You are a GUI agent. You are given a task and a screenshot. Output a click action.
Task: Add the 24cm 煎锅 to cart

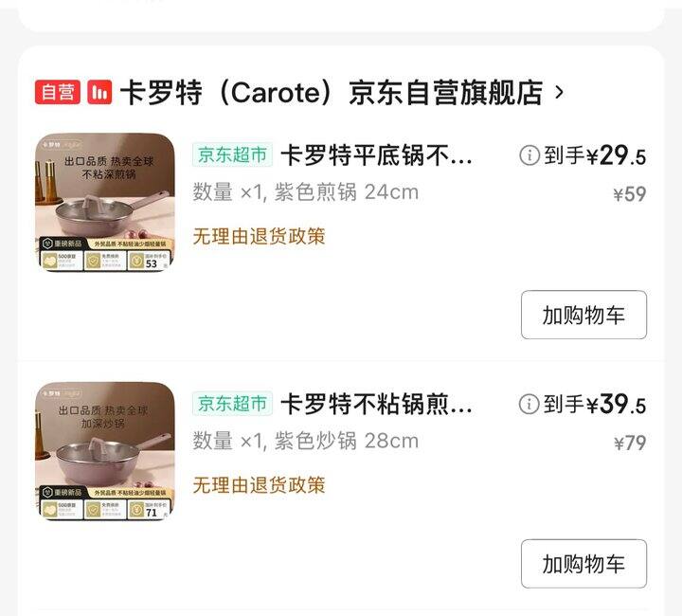coord(583,315)
